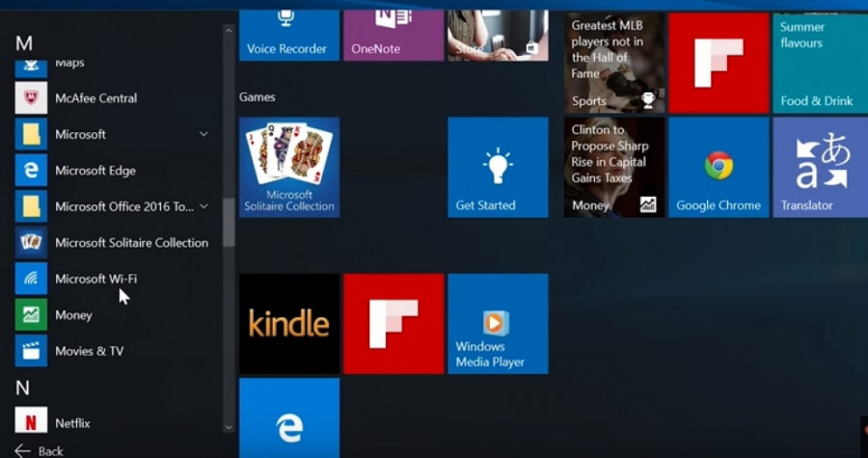Launch the Translator app tile
Screen dimensions: 868x458
click(x=820, y=168)
